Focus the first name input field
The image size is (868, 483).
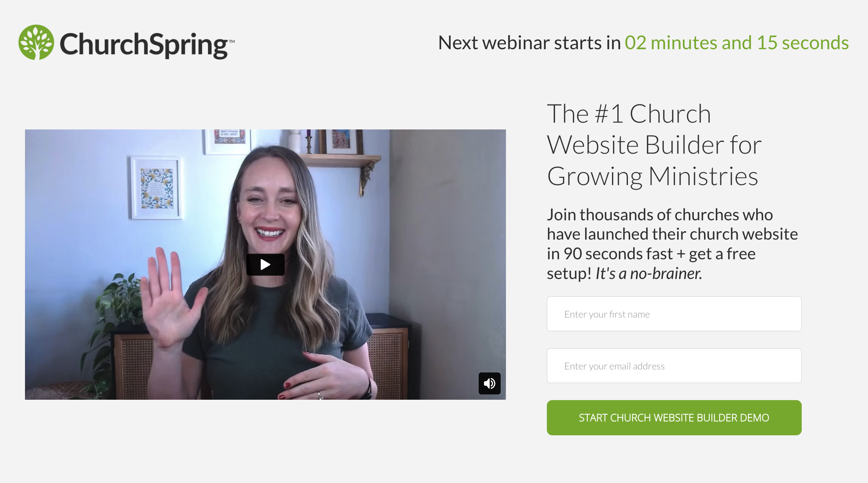[x=674, y=314]
